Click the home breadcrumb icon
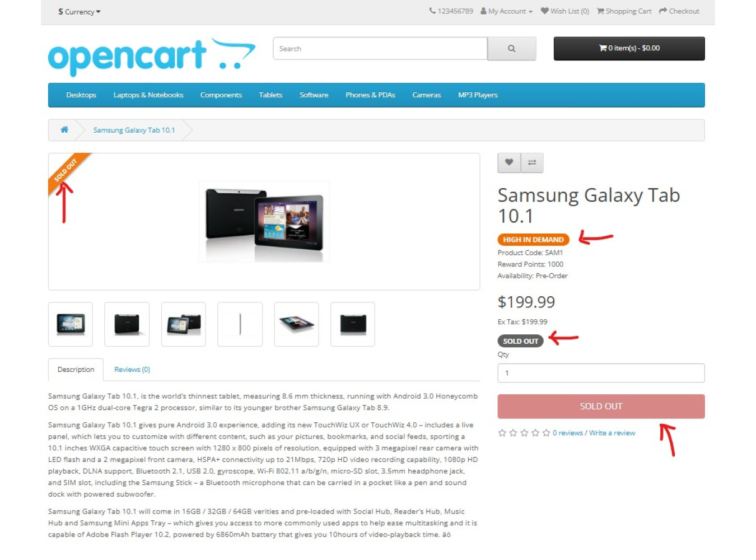This screenshot has height=560, width=756. [64, 130]
